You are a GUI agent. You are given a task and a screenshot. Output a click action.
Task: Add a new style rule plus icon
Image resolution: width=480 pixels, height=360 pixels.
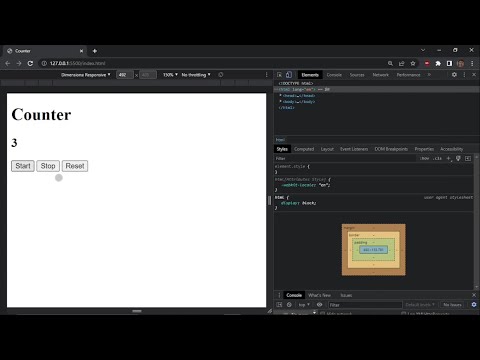coord(449,159)
